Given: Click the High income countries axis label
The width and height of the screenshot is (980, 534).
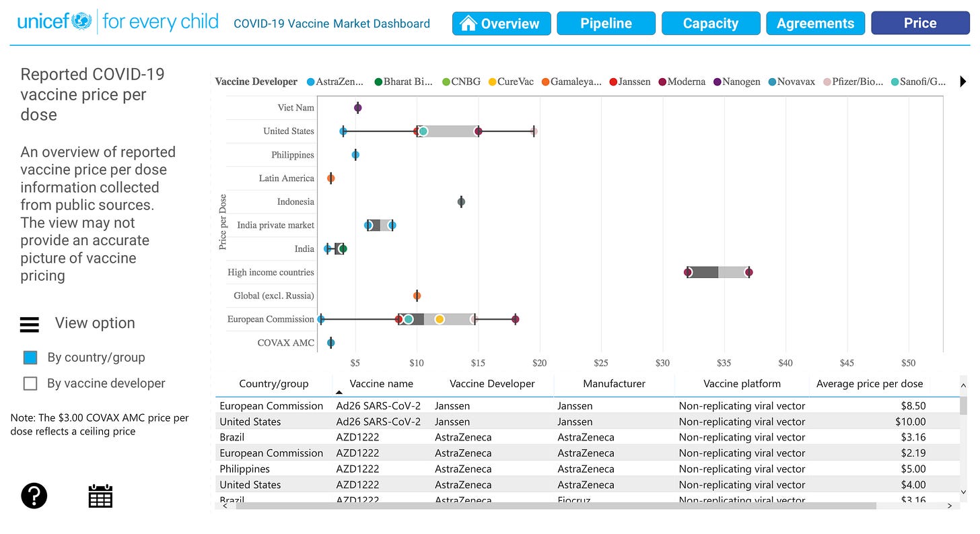Looking at the screenshot, I should click(x=271, y=272).
